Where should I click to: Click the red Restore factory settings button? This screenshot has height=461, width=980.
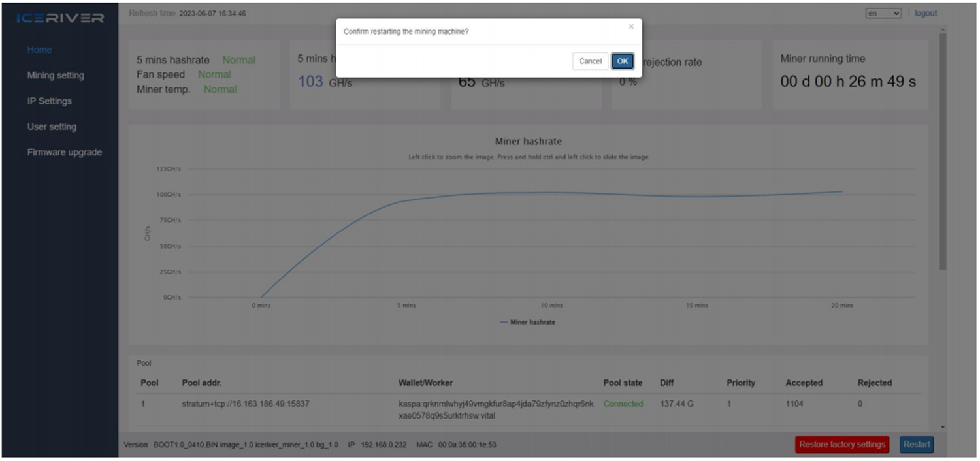point(842,445)
